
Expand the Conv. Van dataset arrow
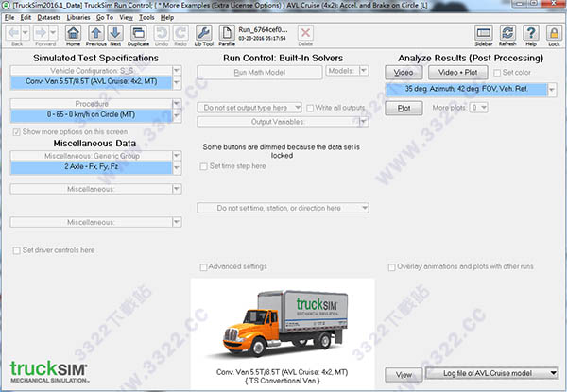pos(177,83)
